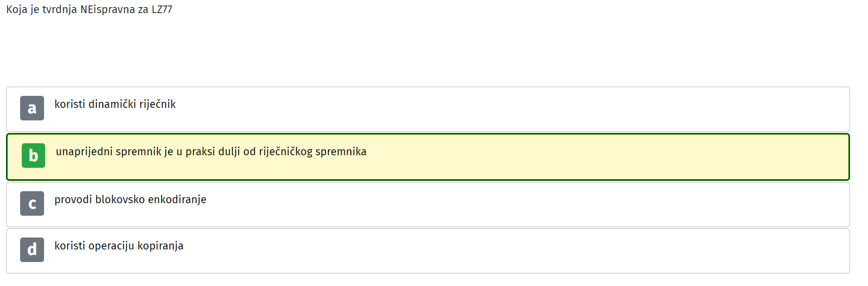Click the yellow highlighted option b row
The height and width of the screenshot is (286, 868).
click(428, 157)
